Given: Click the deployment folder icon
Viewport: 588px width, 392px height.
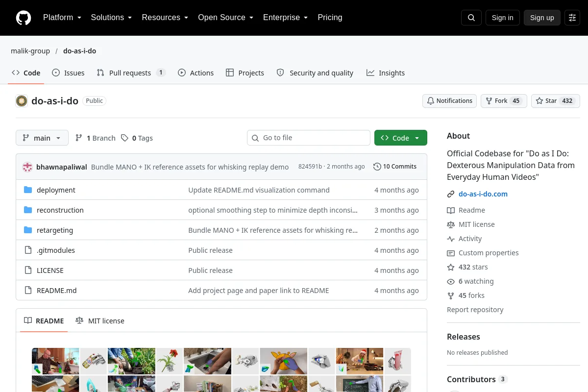Looking at the screenshot, I should tap(28, 190).
